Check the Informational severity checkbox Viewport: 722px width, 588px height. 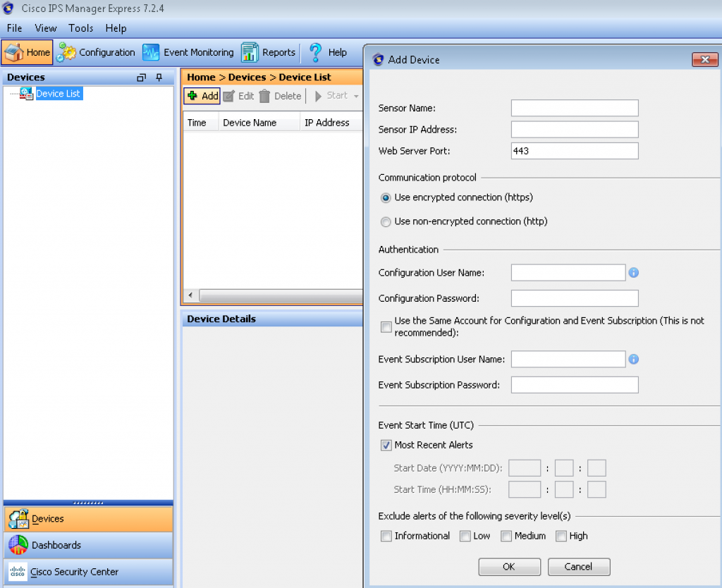pyautogui.click(x=386, y=537)
